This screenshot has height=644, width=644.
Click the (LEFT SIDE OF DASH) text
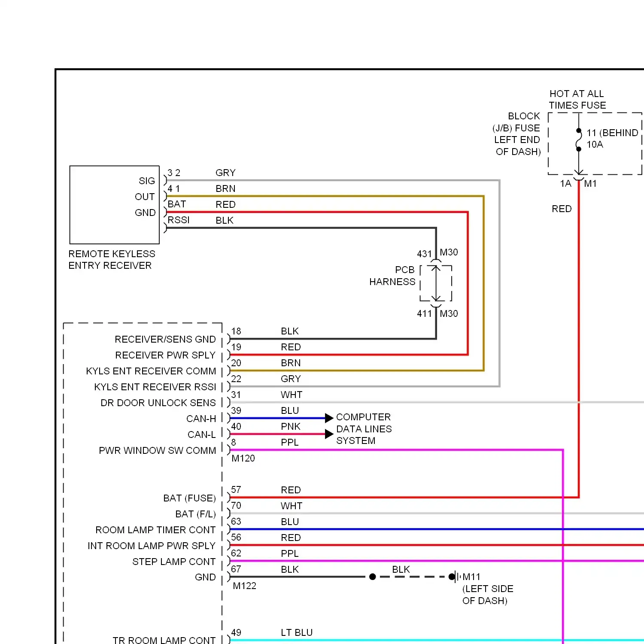pyautogui.click(x=488, y=595)
